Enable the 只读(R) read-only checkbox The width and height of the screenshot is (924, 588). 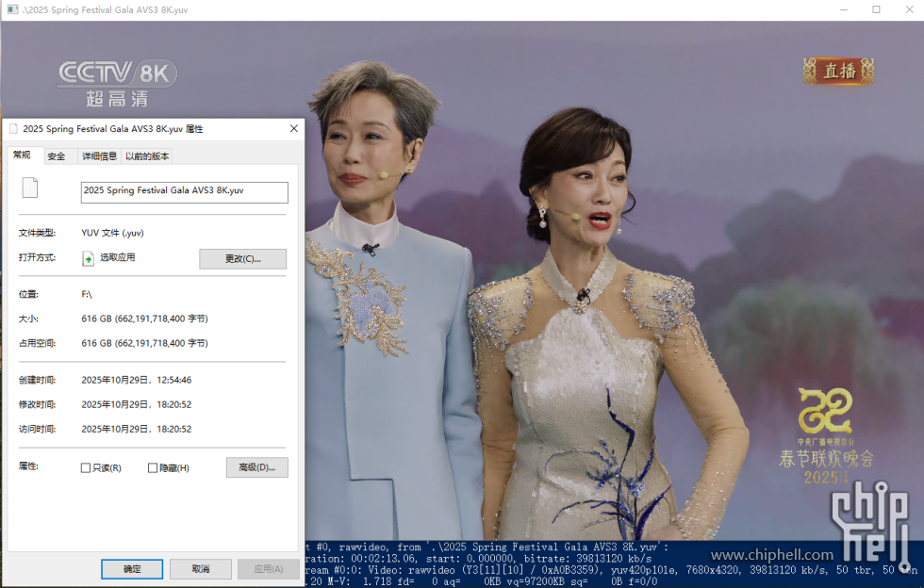[x=85, y=467]
